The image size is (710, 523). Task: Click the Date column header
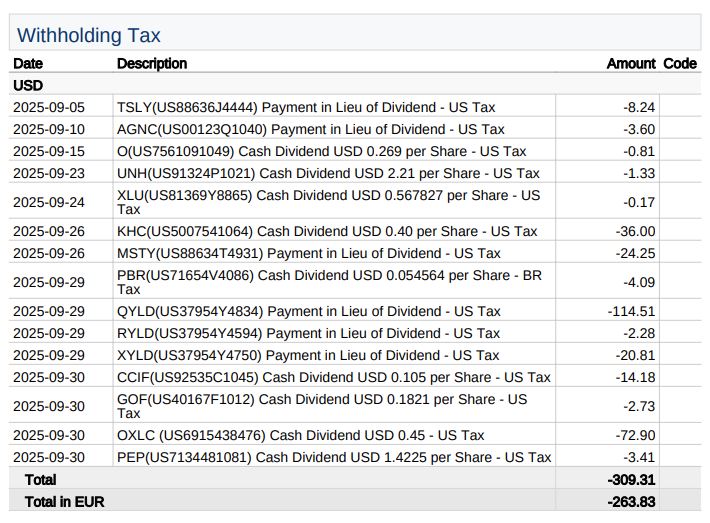pyautogui.click(x=28, y=64)
